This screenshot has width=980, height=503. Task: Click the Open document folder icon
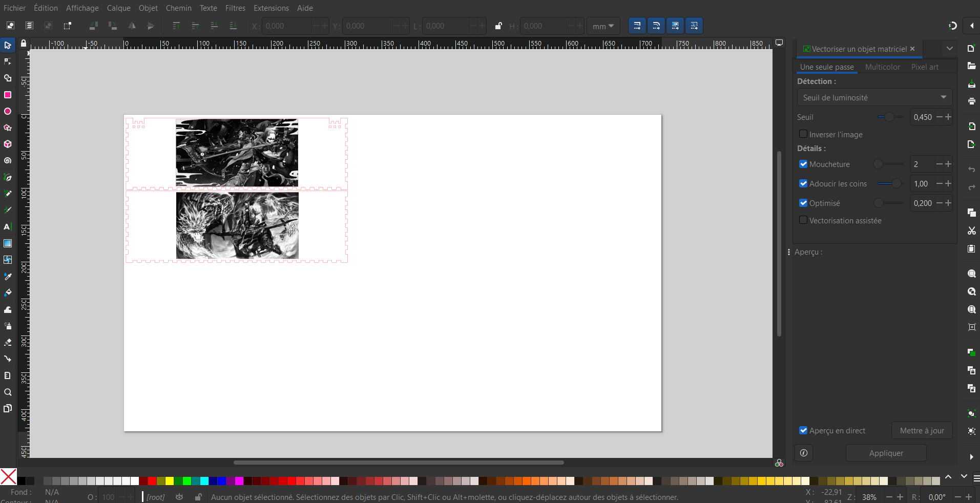[x=971, y=66]
